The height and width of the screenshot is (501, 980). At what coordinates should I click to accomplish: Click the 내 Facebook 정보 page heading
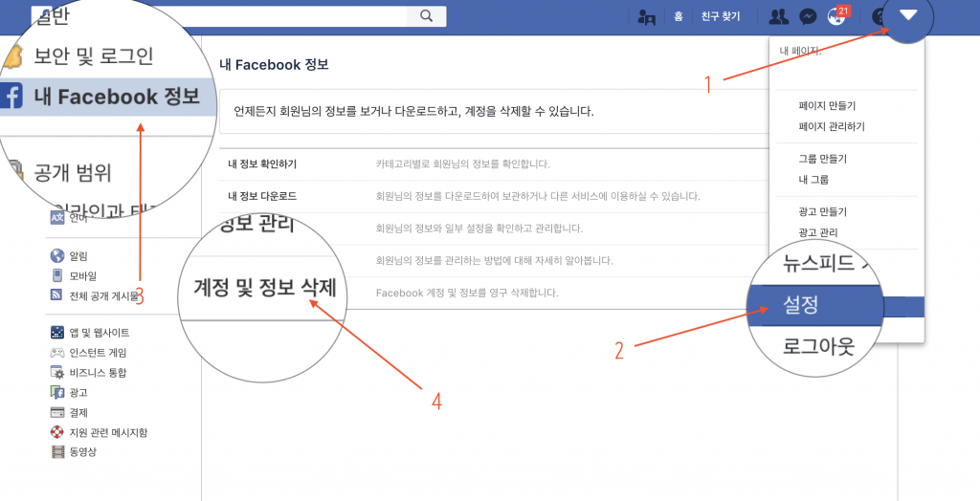[274, 64]
